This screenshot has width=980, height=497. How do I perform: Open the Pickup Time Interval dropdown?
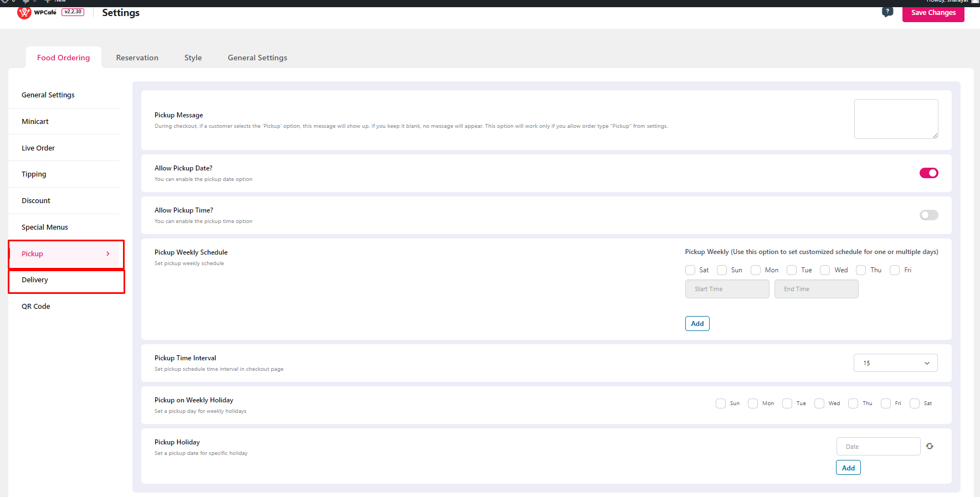pyautogui.click(x=896, y=363)
